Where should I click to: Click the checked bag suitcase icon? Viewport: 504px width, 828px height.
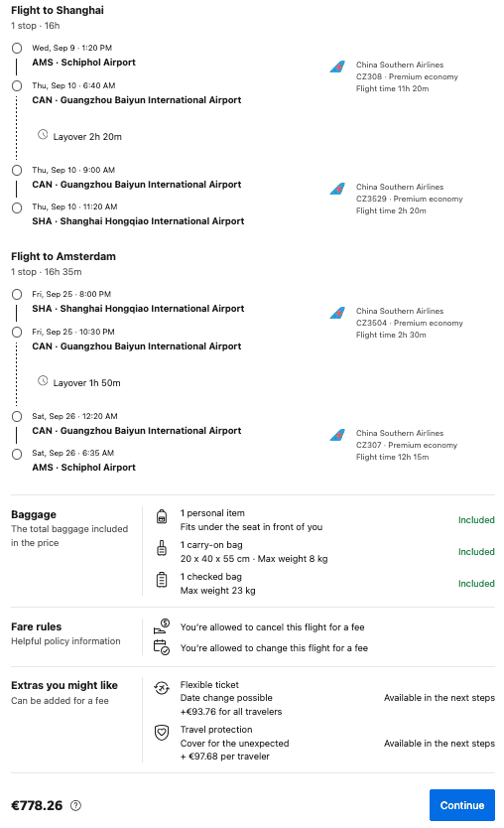(x=162, y=580)
